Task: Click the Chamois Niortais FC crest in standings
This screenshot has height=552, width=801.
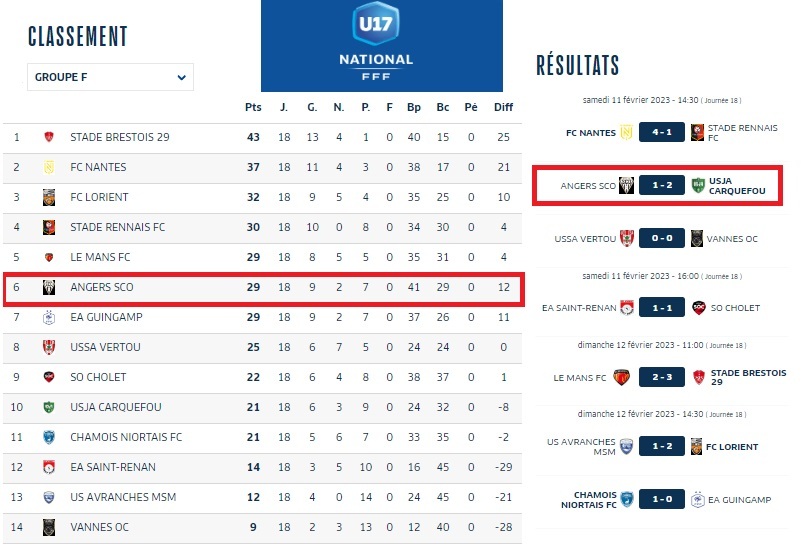Action: click(x=48, y=437)
